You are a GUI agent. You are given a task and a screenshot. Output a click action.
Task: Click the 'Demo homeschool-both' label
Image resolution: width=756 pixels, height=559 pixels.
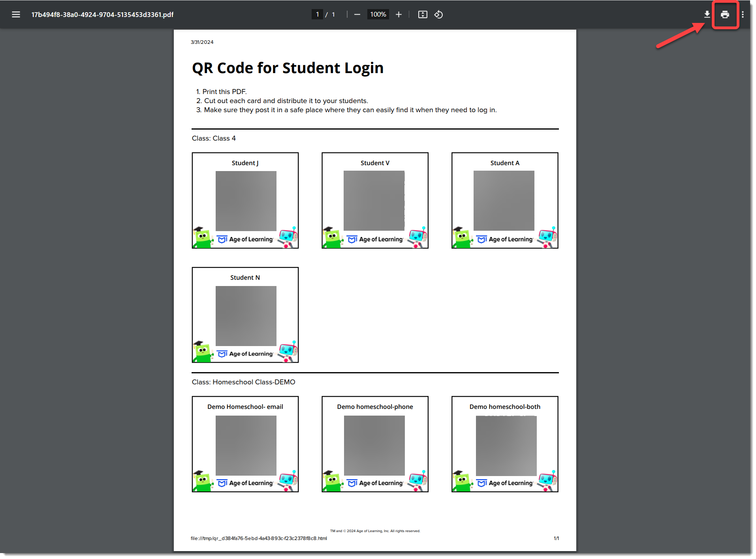(x=505, y=407)
